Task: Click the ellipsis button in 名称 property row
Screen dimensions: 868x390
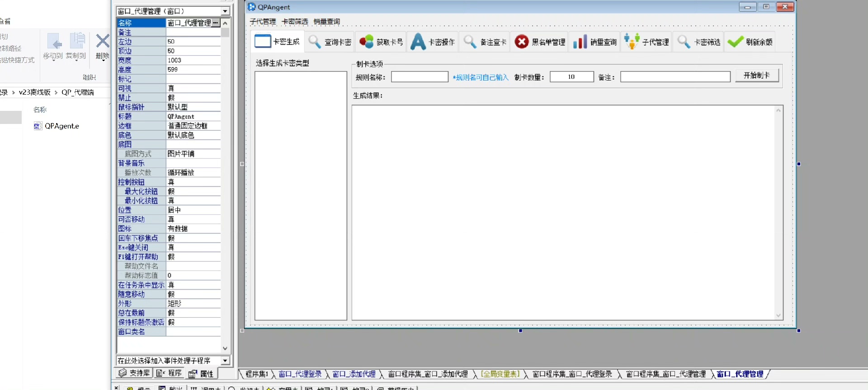Action: [x=216, y=23]
